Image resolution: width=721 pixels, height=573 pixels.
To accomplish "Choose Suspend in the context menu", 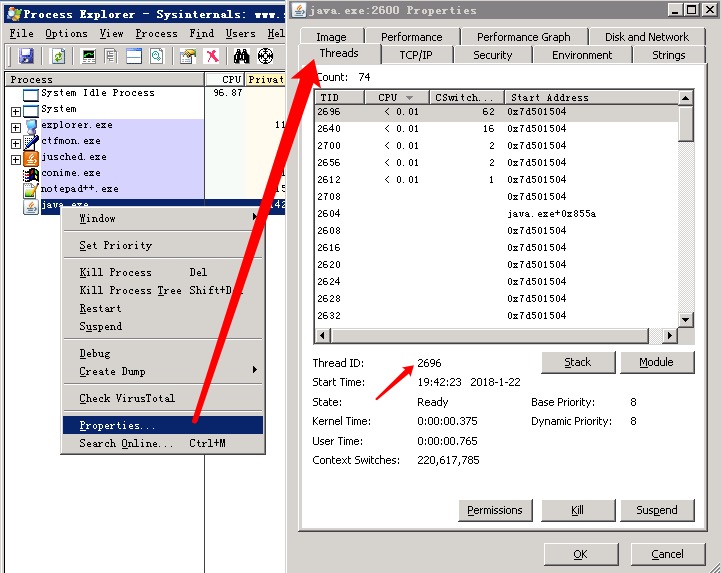I will pos(163,327).
